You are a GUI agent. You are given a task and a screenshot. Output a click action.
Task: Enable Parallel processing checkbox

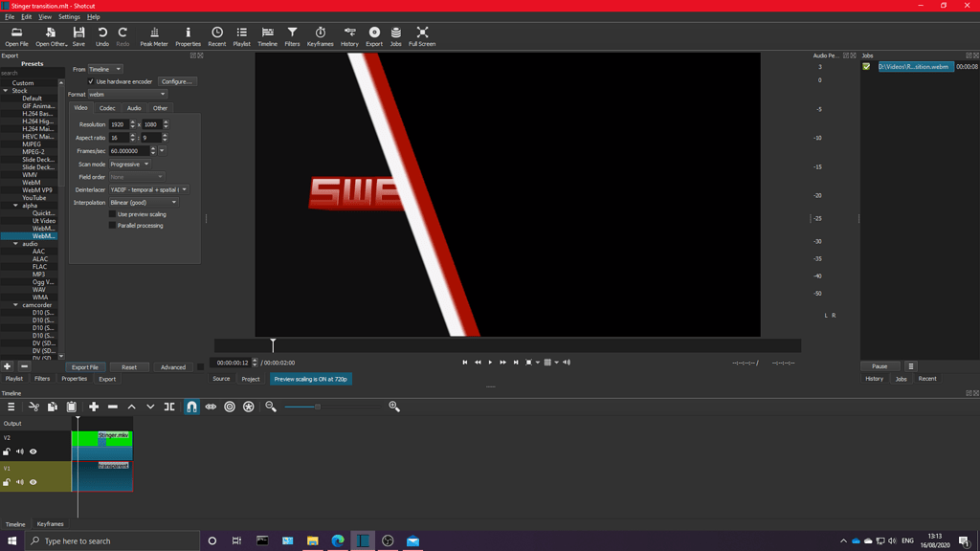click(x=113, y=226)
